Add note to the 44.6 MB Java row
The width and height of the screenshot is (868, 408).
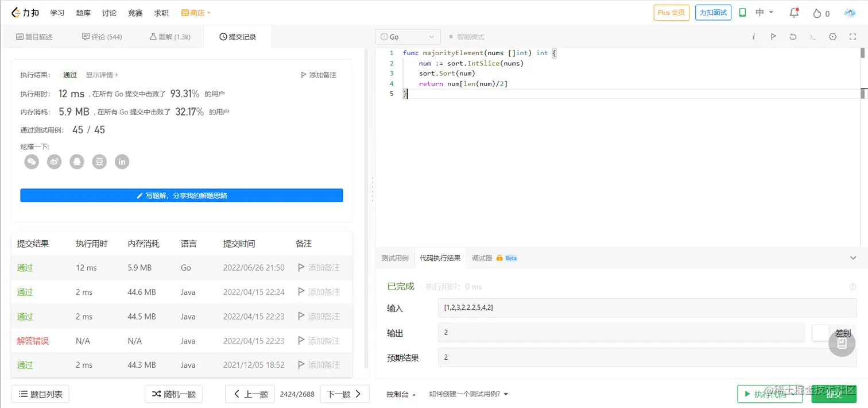click(319, 292)
